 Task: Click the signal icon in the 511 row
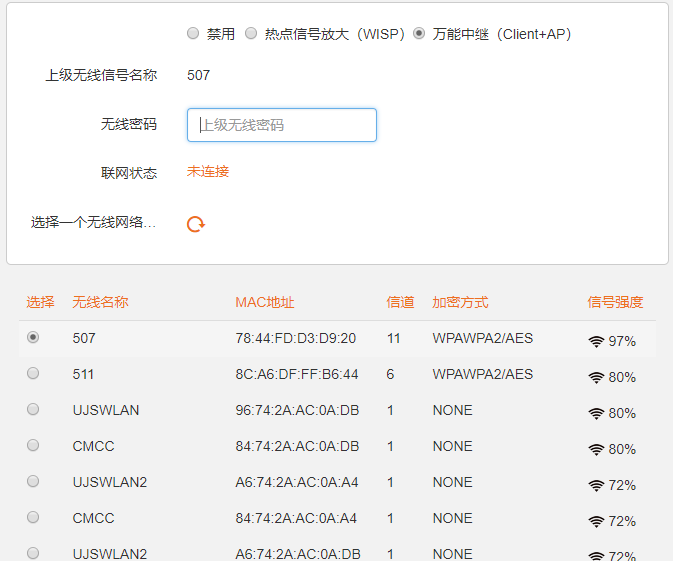tap(596, 378)
